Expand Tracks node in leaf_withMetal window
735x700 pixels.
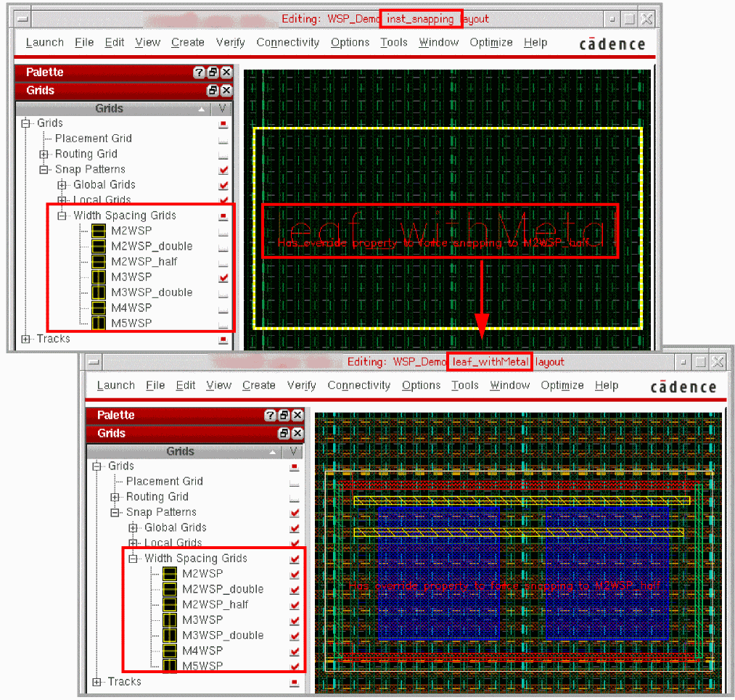tap(97, 682)
